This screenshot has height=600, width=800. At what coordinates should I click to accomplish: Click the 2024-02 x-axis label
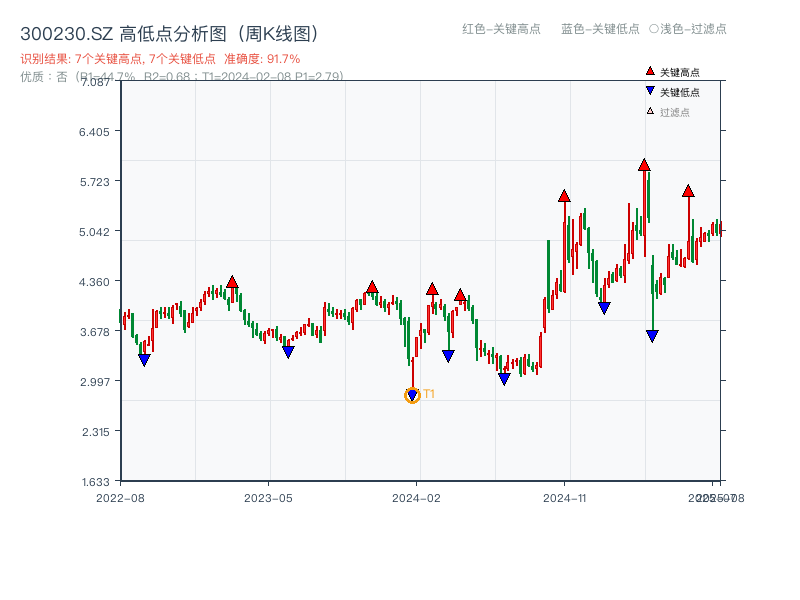pyautogui.click(x=416, y=498)
